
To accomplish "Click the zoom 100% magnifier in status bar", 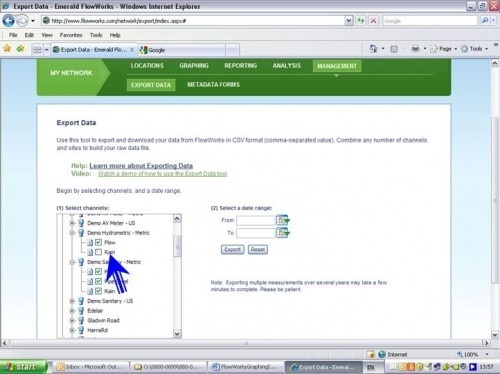I will click(x=460, y=354).
